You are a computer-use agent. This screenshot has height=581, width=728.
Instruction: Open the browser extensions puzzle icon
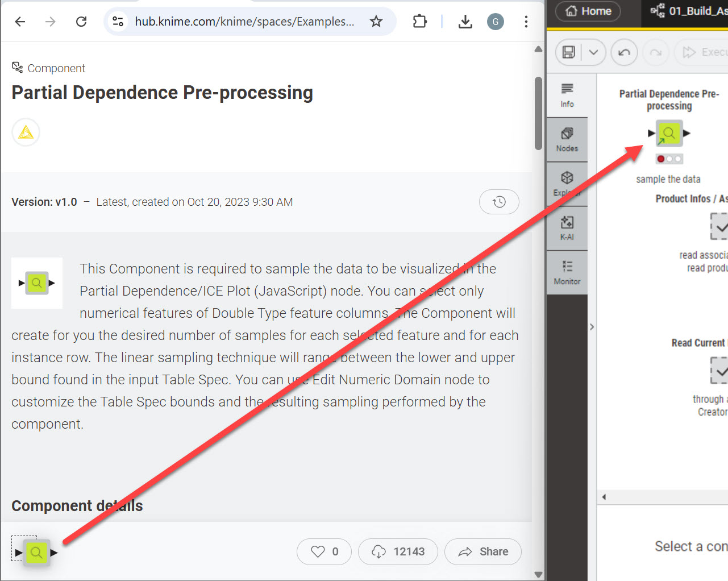coord(419,22)
